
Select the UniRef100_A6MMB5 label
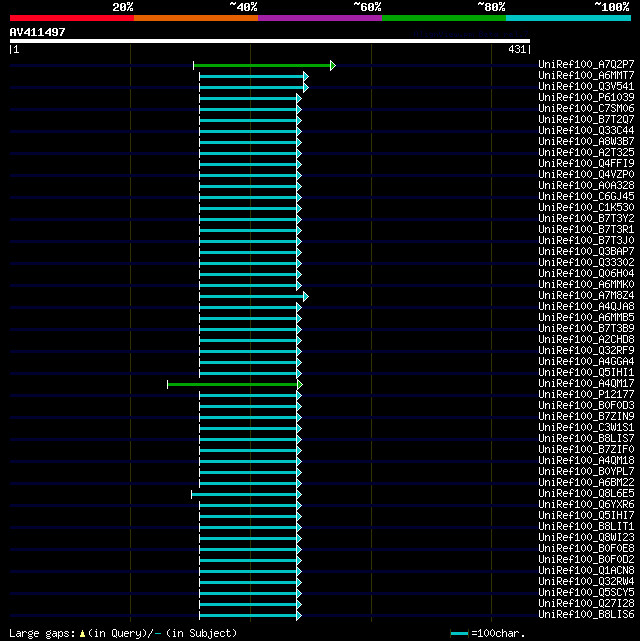pyautogui.click(x=586, y=318)
